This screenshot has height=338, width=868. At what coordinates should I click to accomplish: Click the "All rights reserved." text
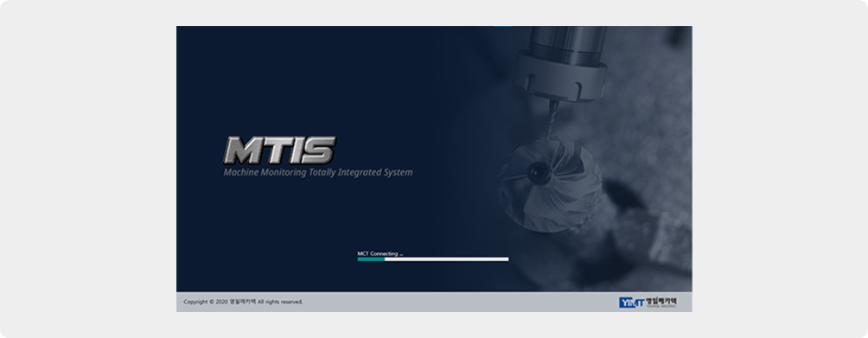(x=280, y=302)
